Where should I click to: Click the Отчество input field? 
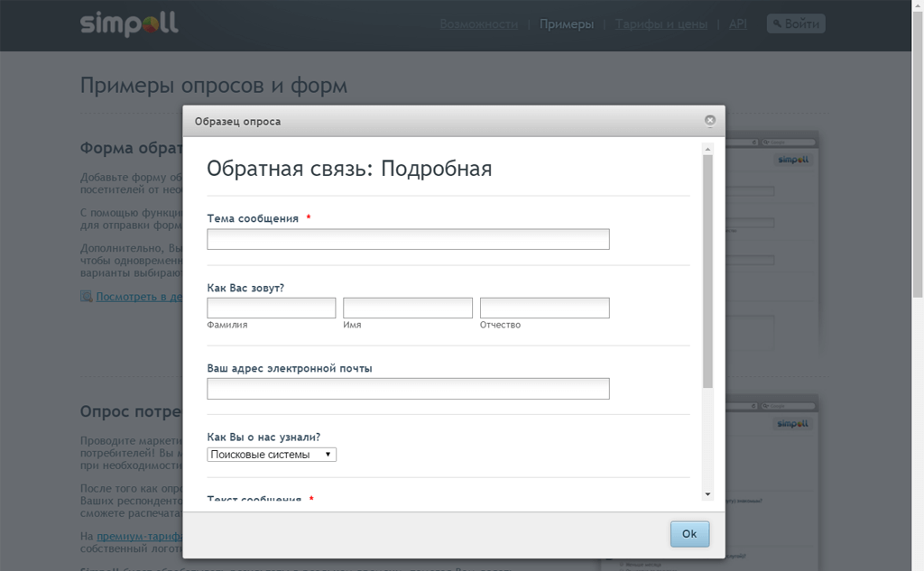coord(544,309)
